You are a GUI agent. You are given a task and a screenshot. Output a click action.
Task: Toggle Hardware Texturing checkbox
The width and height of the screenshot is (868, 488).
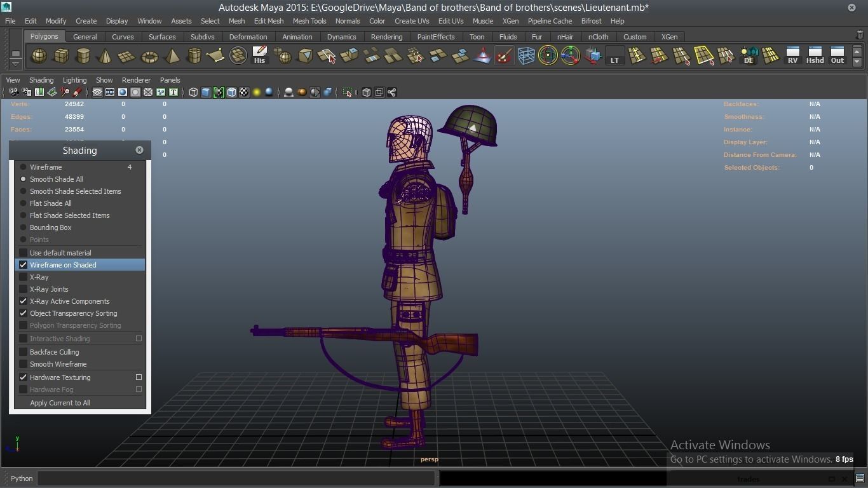[x=24, y=377]
